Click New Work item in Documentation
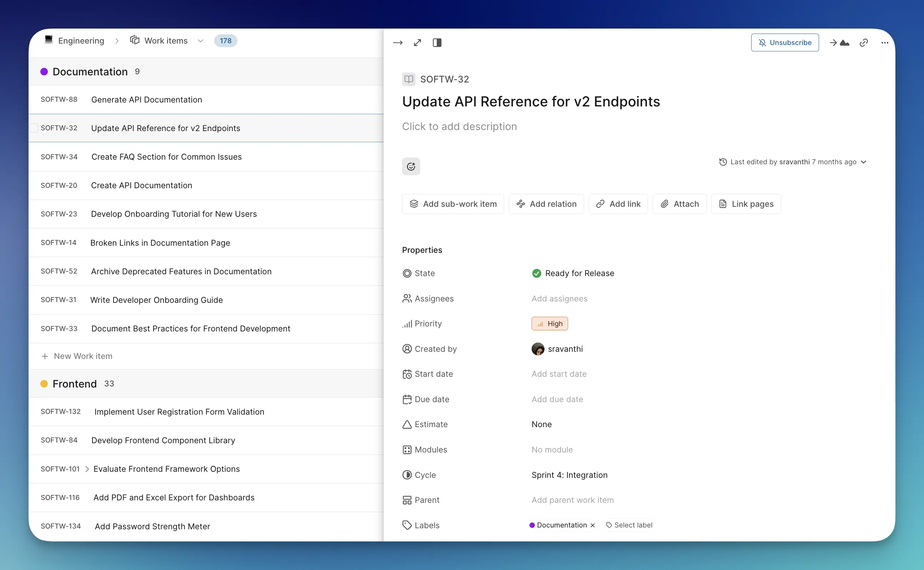 [x=77, y=356]
